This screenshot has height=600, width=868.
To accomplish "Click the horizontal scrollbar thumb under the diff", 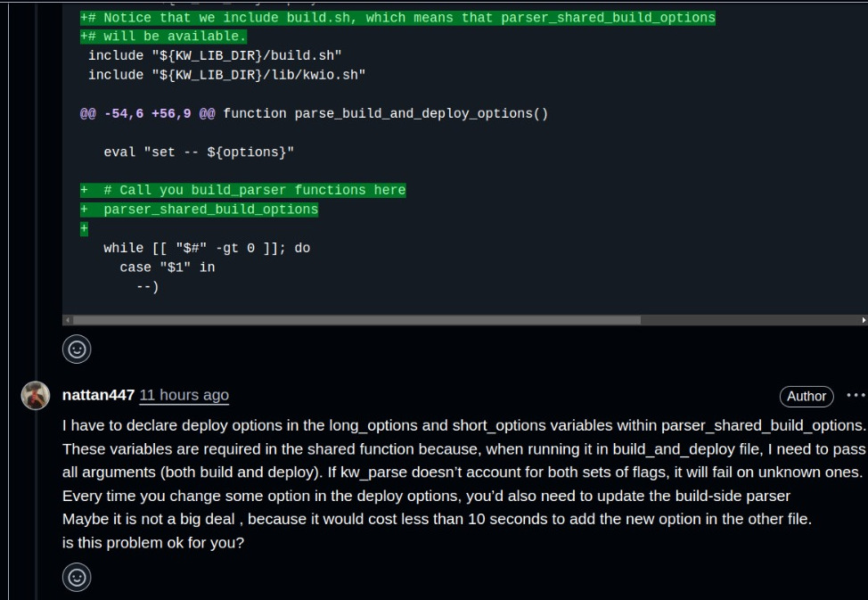I will [357, 320].
